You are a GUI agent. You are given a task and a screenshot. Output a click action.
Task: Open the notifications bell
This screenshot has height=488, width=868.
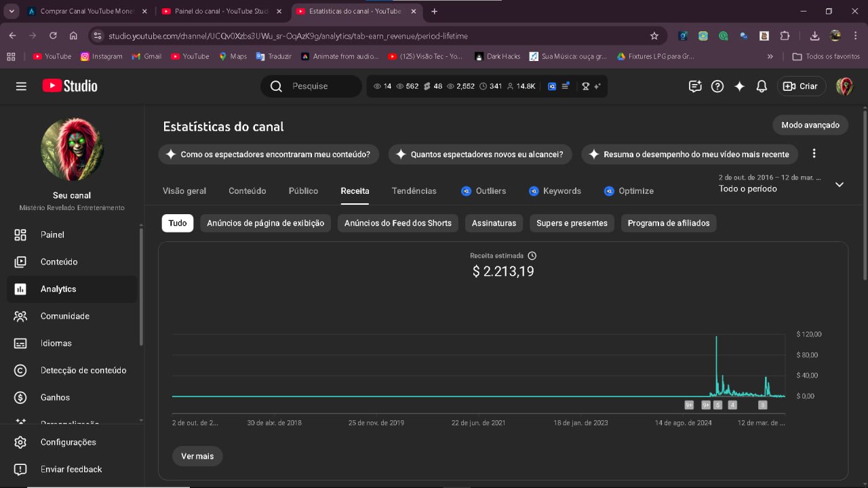(x=762, y=86)
